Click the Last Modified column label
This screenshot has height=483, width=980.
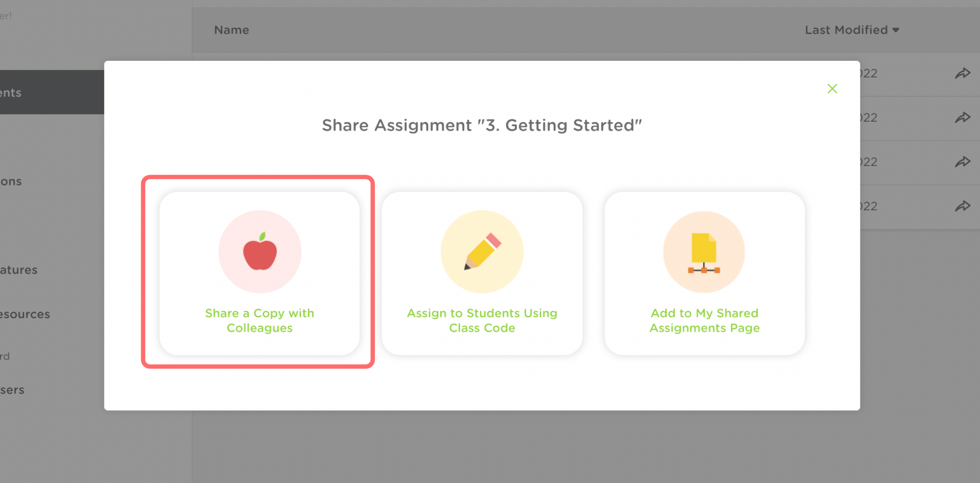(846, 30)
